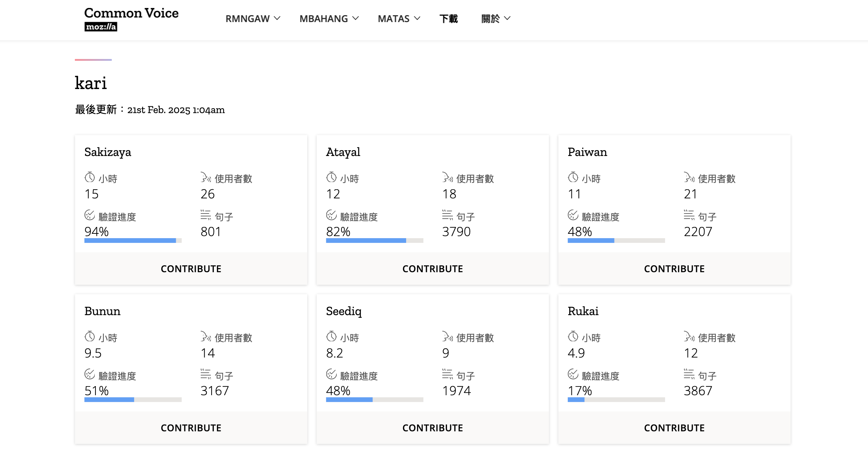The image size is (868, 456).
Task: Click the Rukai 17% validation progress bar
Action: point(616,400)
